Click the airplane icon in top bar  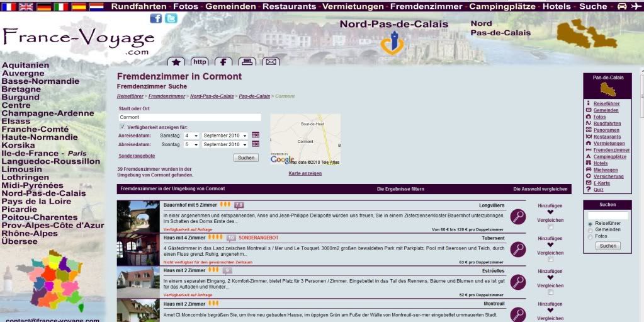pos(636,6)
